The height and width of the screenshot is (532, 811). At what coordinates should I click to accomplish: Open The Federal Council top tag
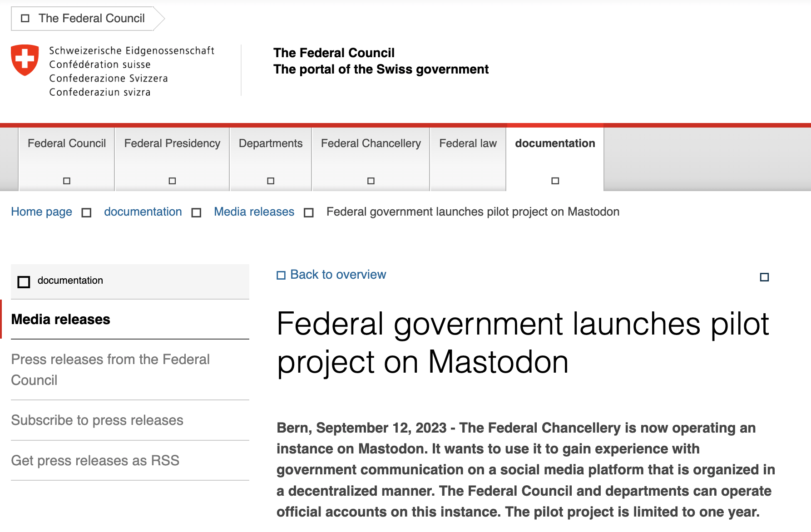pos(87,19)
